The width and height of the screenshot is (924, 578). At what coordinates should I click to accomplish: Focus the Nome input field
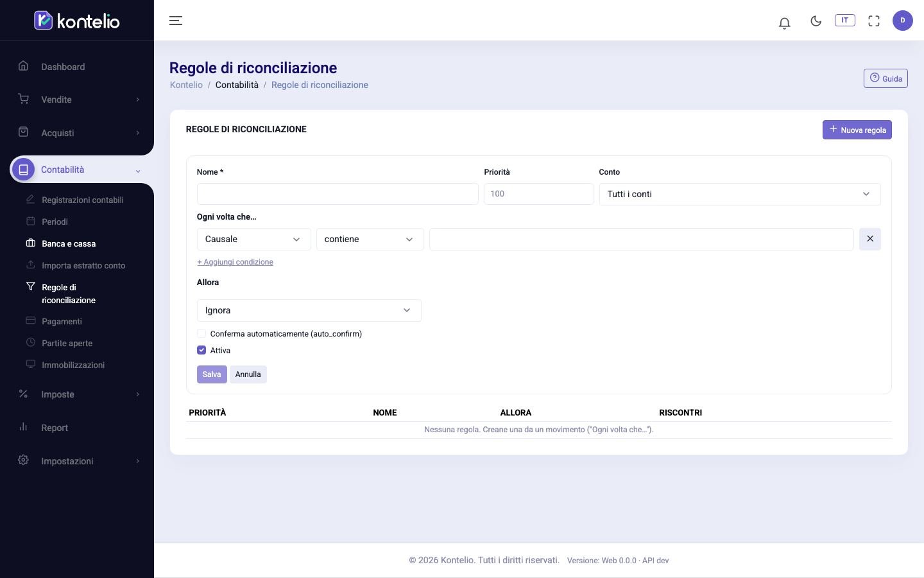(x=338, y=194)
